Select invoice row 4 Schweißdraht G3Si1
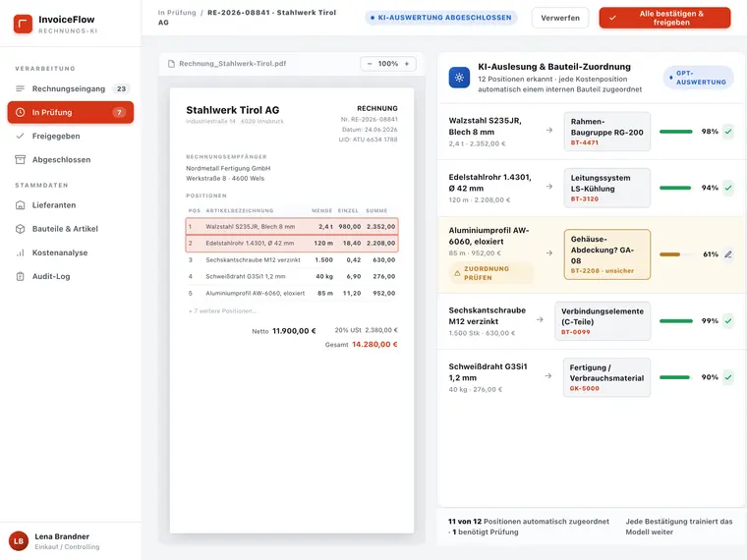The height and width of the screenshot is (560, 747). [292, 276]
